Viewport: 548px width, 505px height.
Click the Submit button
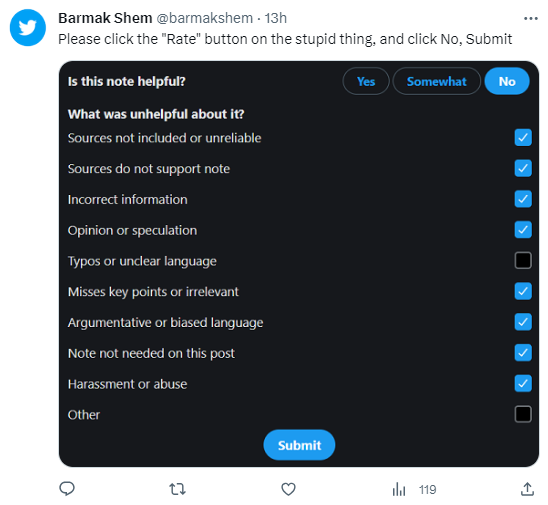299,445
